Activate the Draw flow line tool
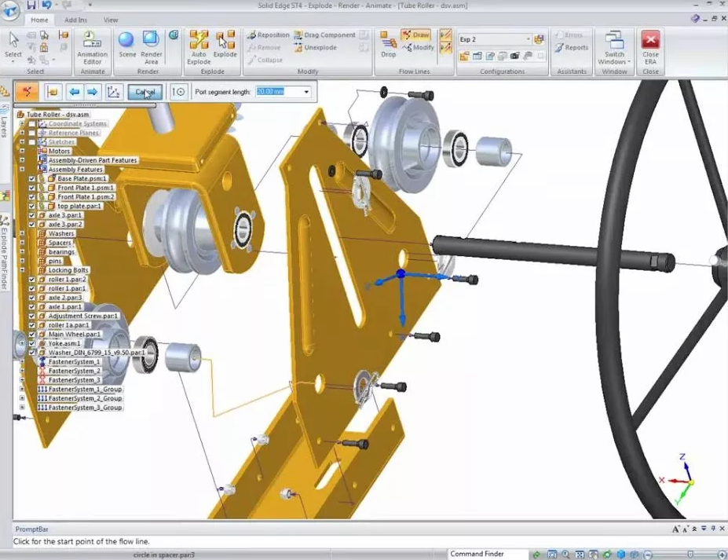 point(416,35)
